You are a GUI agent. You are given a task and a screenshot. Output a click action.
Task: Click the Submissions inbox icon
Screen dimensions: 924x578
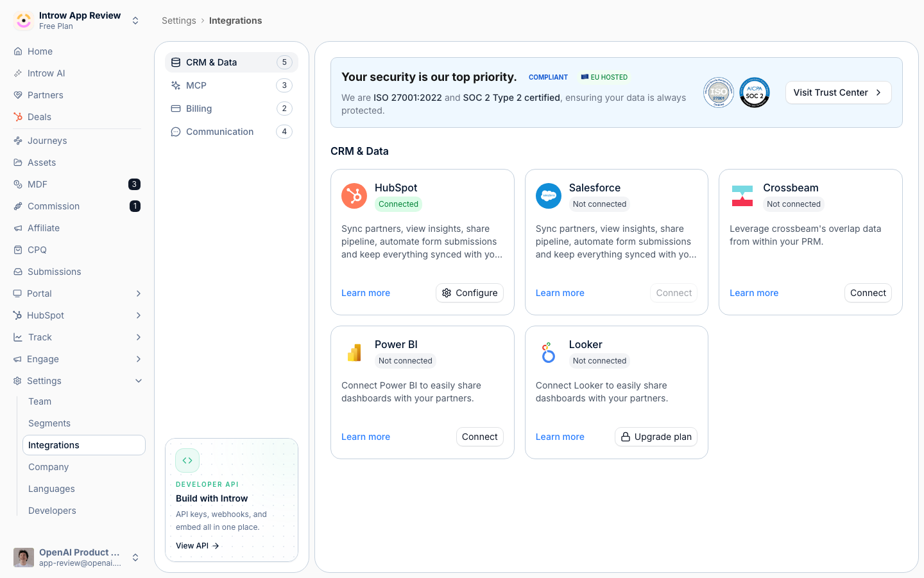pos(18,272)
